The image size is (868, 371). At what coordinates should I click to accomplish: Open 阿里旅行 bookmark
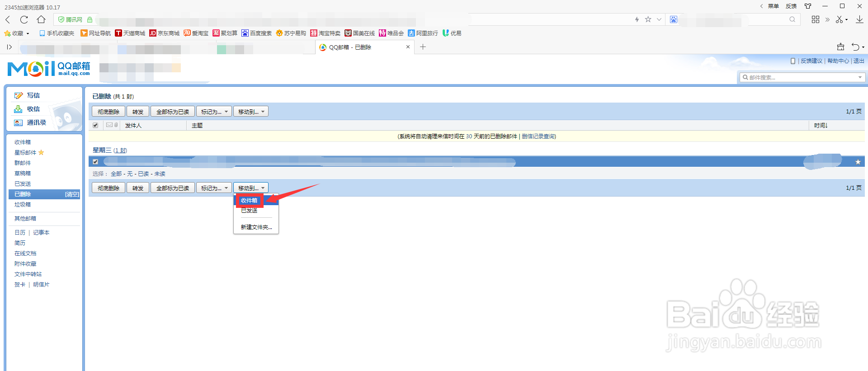[423, 33]
